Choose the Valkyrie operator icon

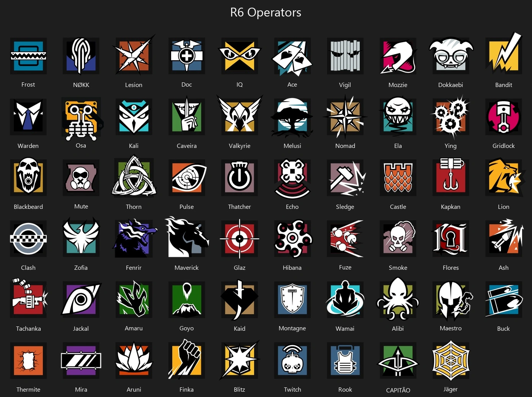[240, 117]
